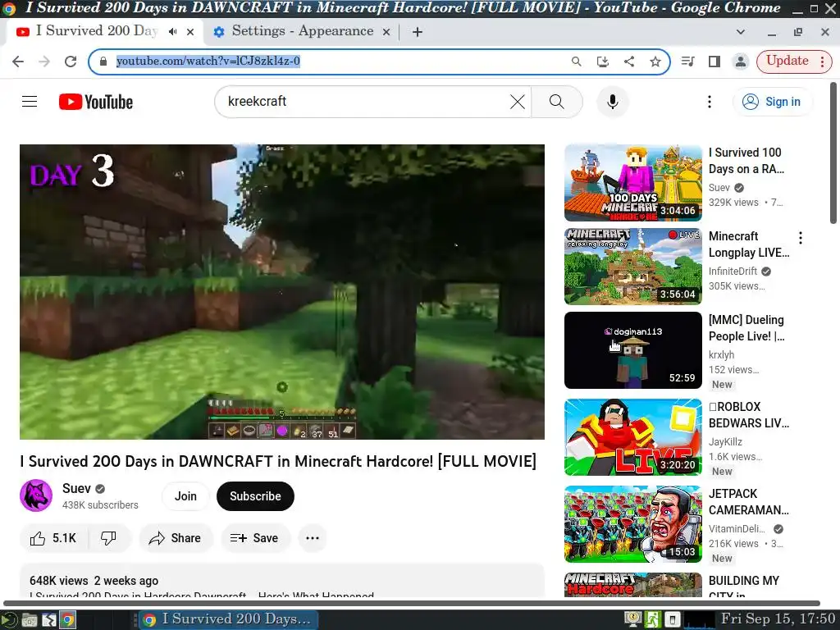
Task: Click the page vertical scrollbar
Action: click(x=833, y=153)
